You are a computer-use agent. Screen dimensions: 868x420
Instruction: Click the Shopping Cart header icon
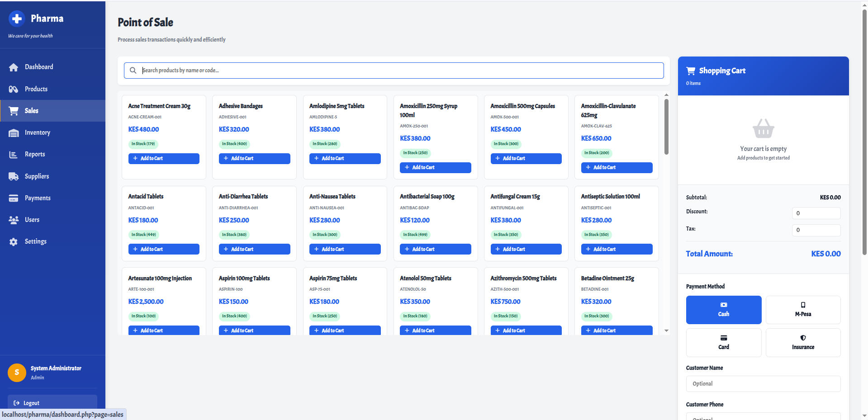[691, 71]
